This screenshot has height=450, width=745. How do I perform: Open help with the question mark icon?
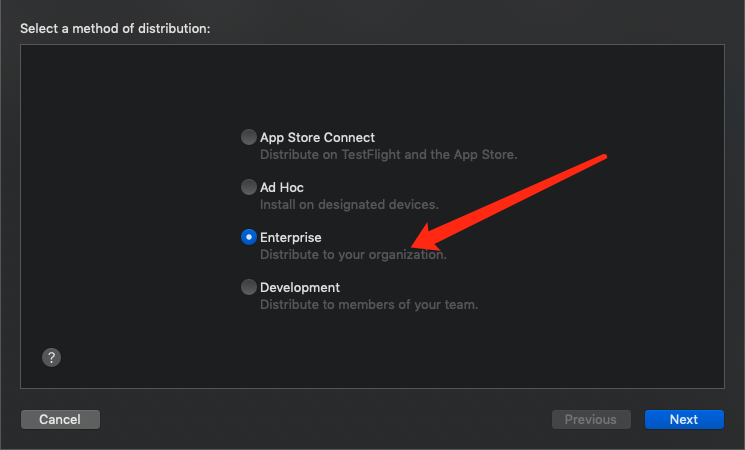(52, 357)
